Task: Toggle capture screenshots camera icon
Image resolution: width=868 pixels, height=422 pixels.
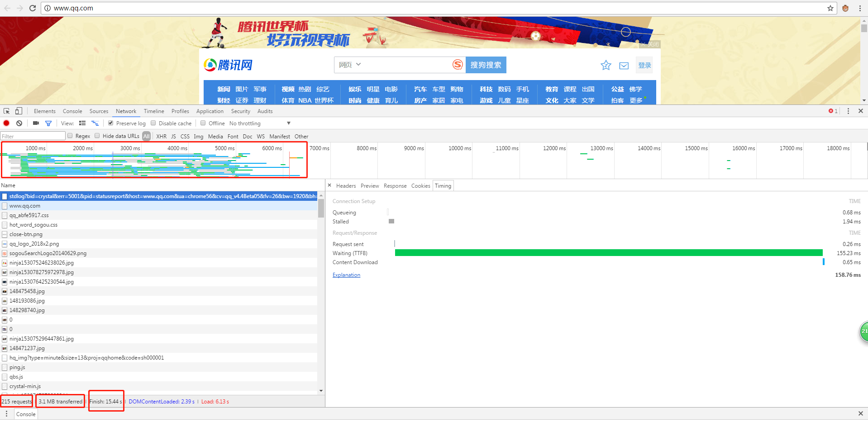Action: 36,123
